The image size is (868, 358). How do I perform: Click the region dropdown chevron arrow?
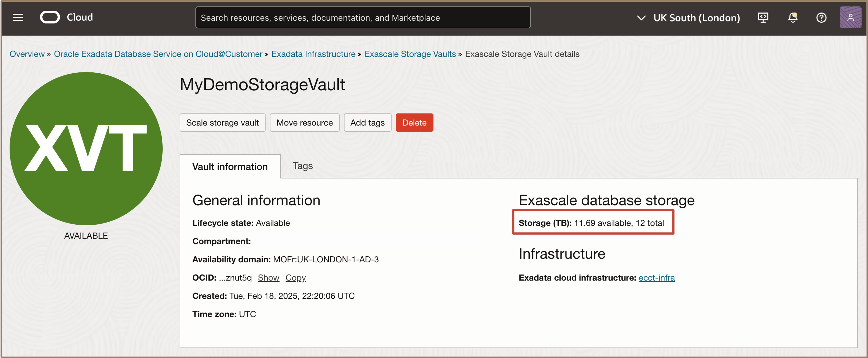coord(641,18)
